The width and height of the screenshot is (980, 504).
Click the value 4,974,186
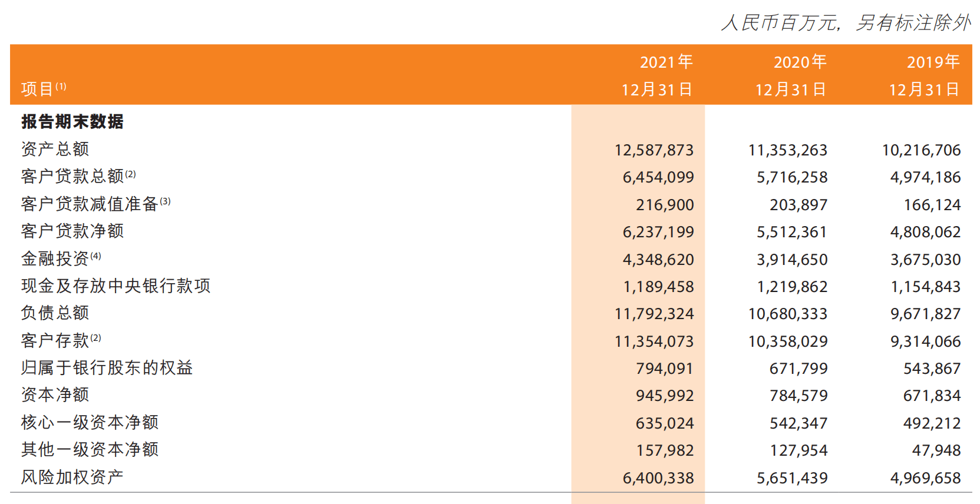(x=926, y=177)
